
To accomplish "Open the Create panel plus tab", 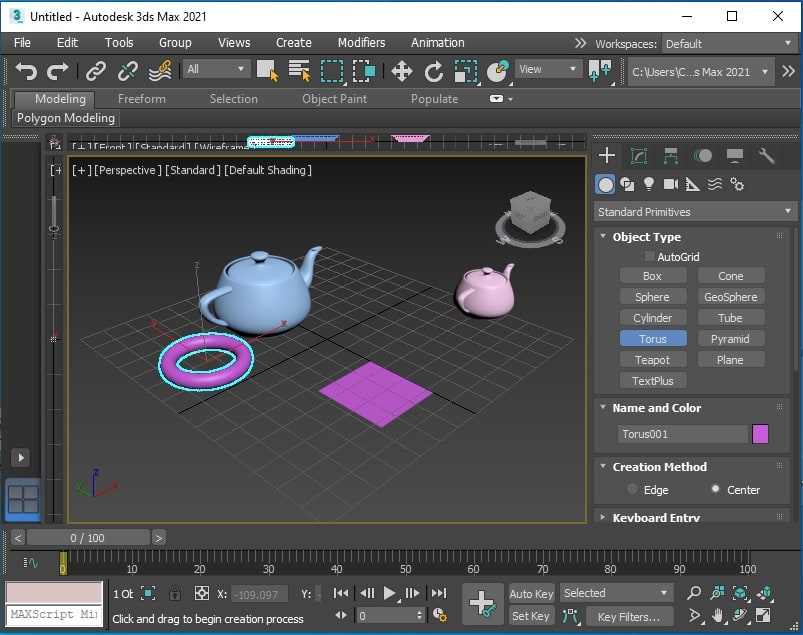I will tap(607, 155).
